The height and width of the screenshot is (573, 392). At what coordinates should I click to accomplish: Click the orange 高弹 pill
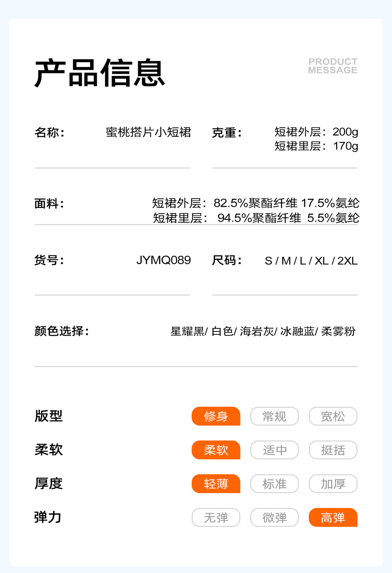pyautogui.click(x=333, y=517)
